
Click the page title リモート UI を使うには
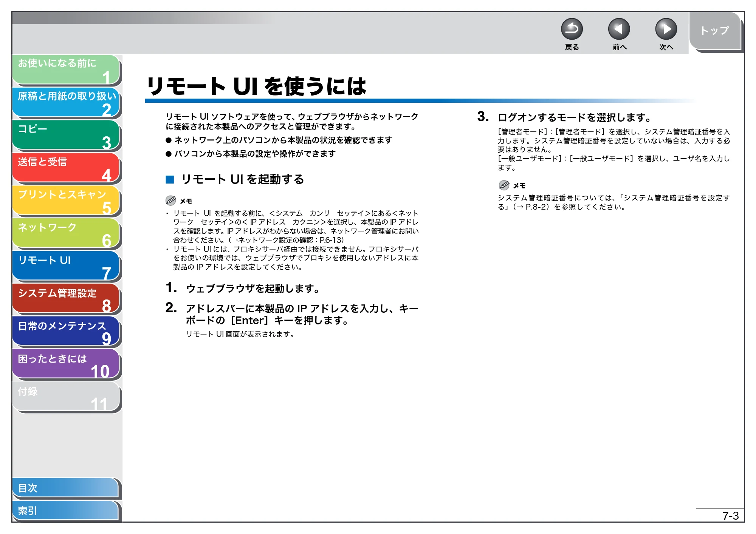pos(256,86)
